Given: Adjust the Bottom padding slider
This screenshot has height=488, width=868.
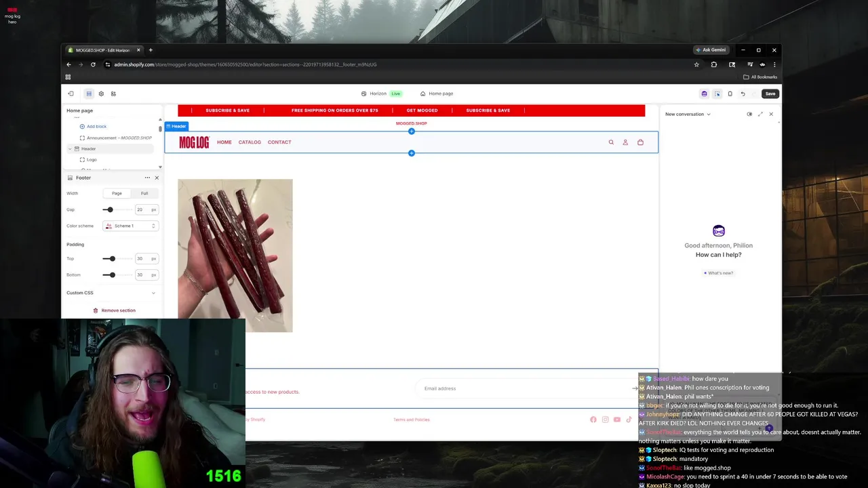Looking at the screenshot, I should click(x=112, y=274).
